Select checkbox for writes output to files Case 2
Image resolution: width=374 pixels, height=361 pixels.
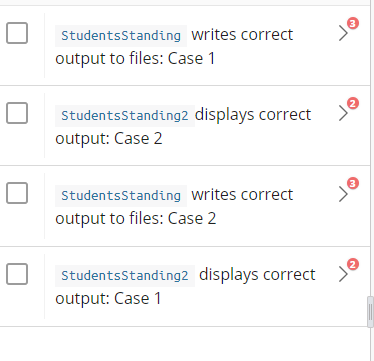pyautogui.click(x=17, y=193)
